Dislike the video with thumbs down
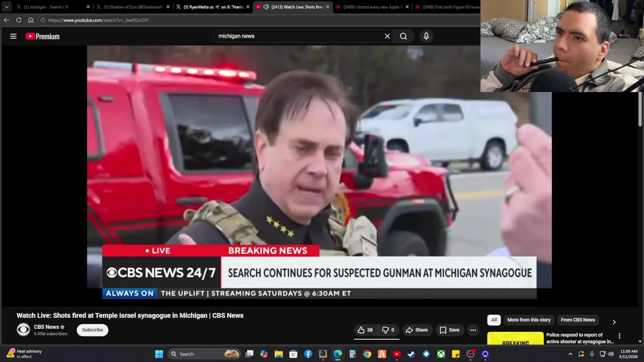This screenshot has height=362, width=644. [x=388, y=330]
